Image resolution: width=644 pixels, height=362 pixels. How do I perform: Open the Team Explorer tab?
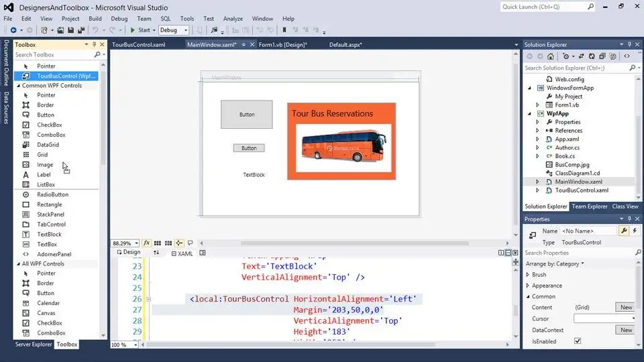coord(590,206)
